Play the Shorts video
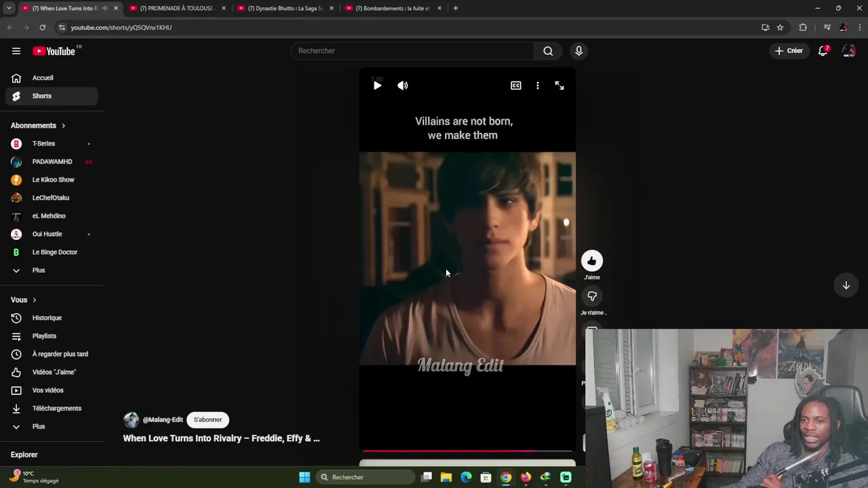 click(x=378, y=85)
